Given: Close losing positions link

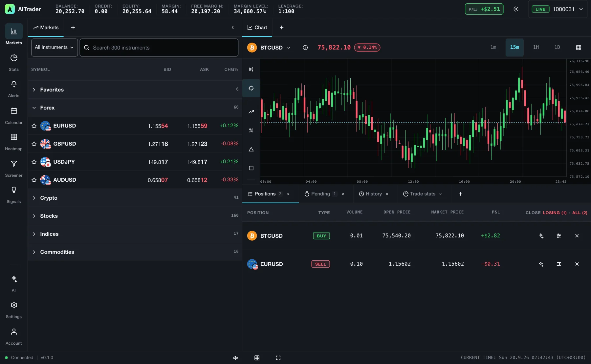Looking at the screenshot, I should coord(555,213).
